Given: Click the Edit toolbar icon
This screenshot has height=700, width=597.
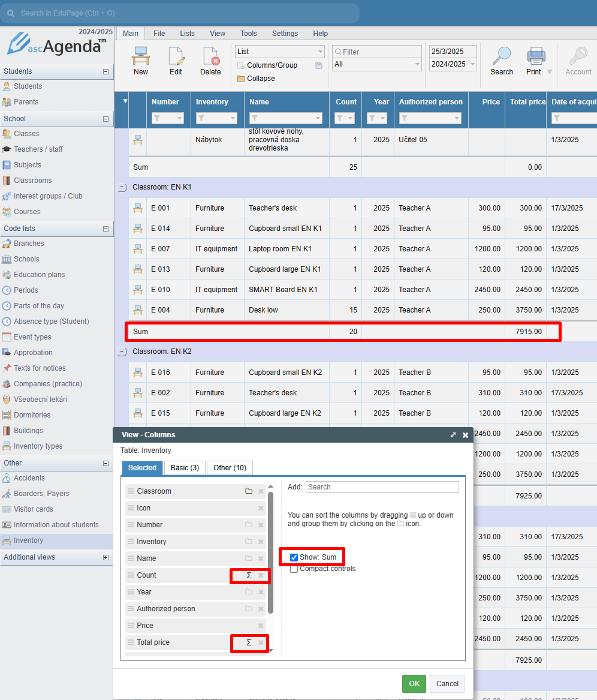Looking at the screenshot, I should pyautogui.click(x=176, y=57).
